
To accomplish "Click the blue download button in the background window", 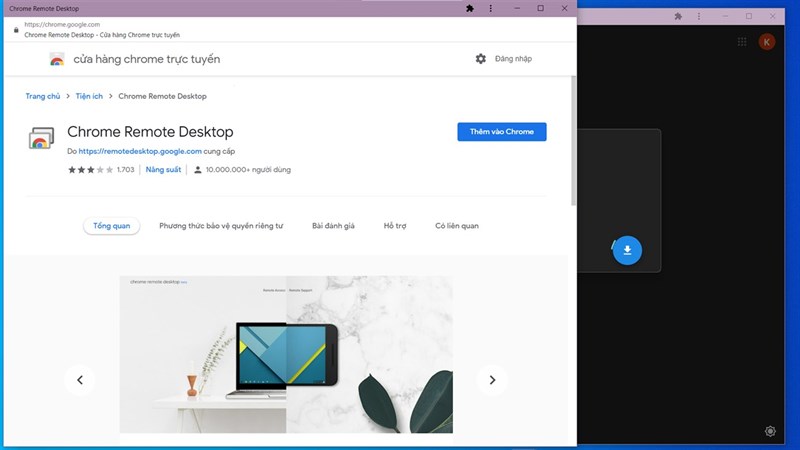I will (627, 250).
